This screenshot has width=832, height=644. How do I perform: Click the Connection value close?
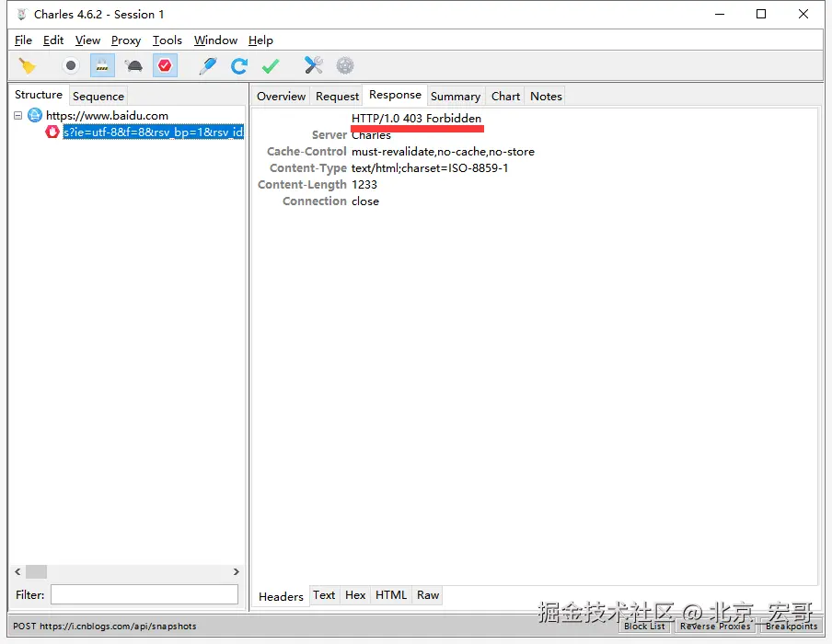pyautogui.click(x=365, y=201)
